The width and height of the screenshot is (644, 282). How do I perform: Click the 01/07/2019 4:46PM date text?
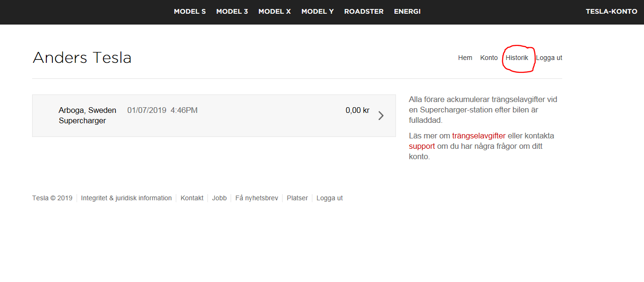[163, 111]
